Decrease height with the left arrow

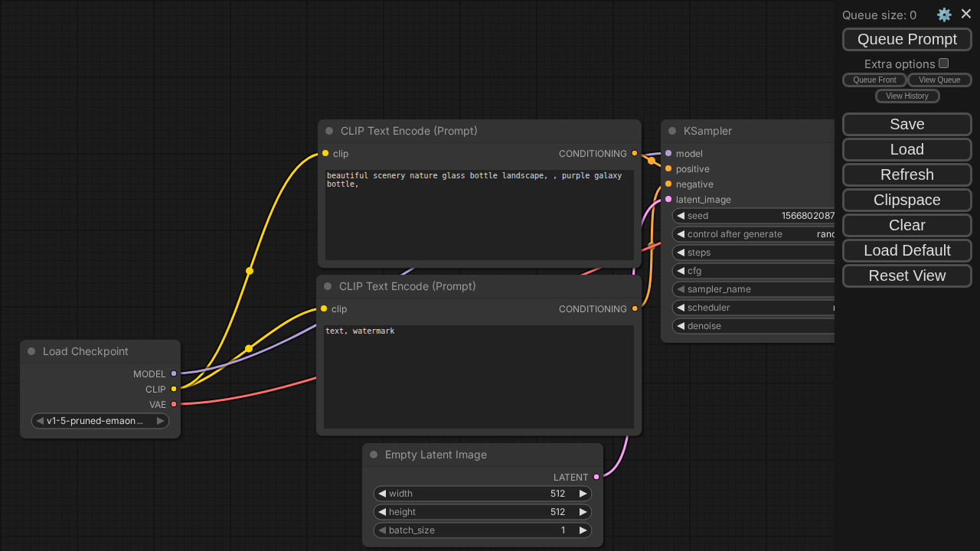[382, 512]
